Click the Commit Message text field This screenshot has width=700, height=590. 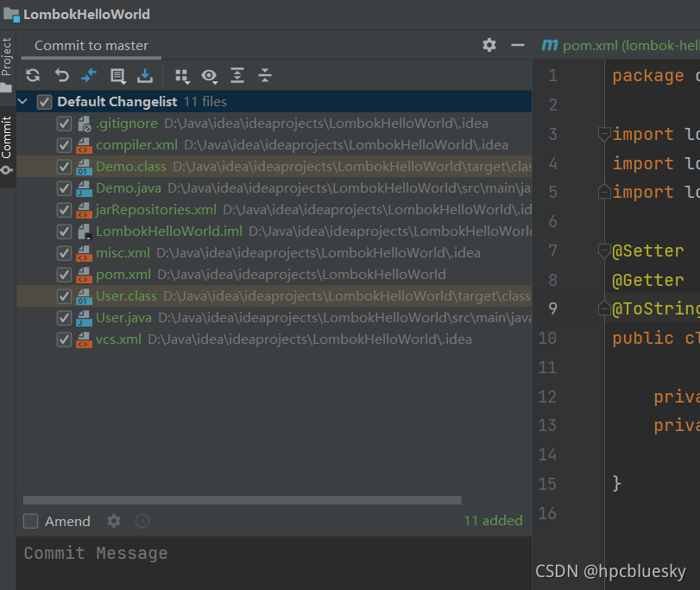click(x=274, y=562)
